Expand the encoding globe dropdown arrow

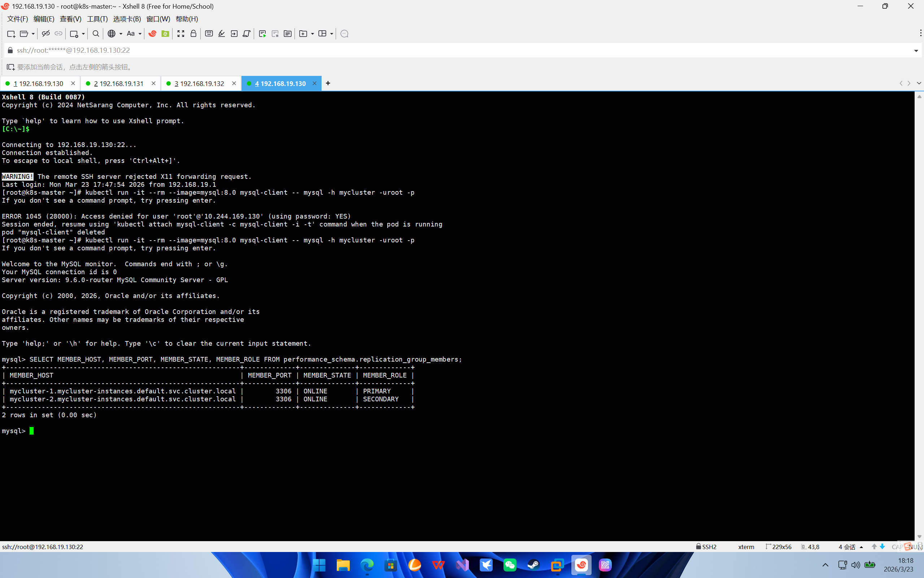point(121,34)
